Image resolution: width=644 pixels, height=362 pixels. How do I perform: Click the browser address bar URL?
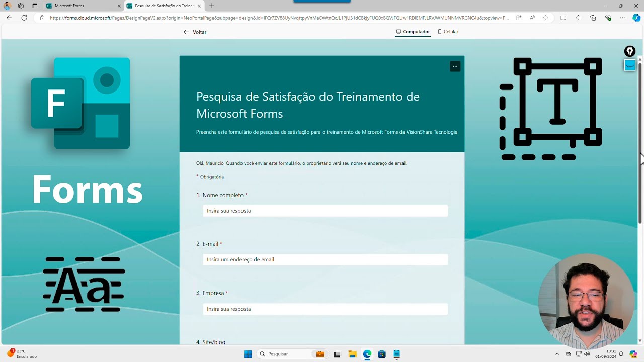279,18
